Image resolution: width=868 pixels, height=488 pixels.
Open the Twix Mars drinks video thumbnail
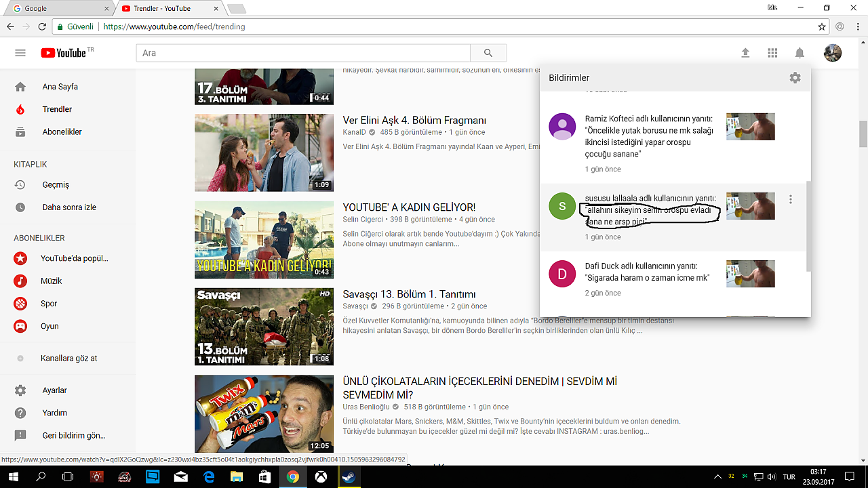coord(264,413)
